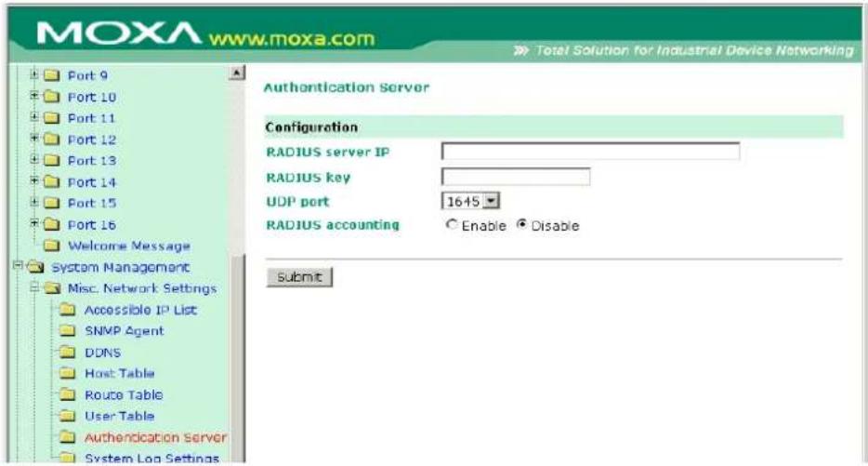Image resolution: width=868 pixels, height=466 pixels.
Task: Enable RADIUS accounting radio button
Action: pos(452,225)
